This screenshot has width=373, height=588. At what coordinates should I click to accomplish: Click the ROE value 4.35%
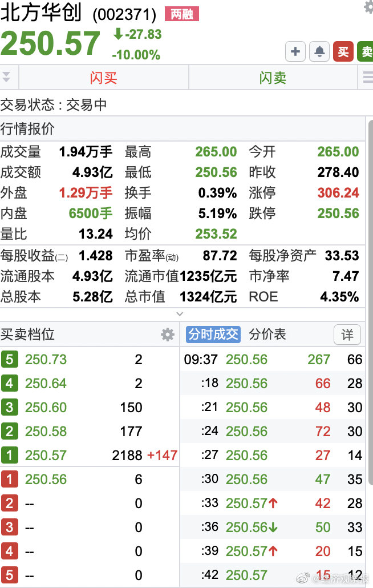(340, 297)
